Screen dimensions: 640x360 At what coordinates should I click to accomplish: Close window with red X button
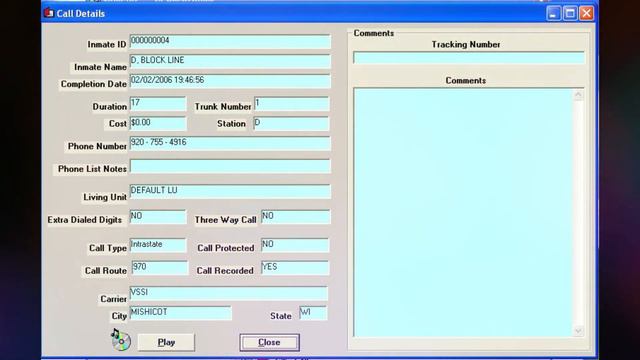pyautogui.click(x=587, y=13)
